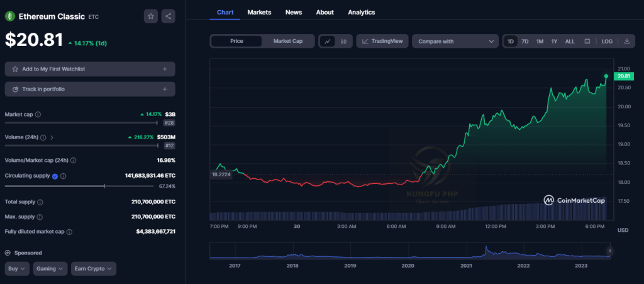Click the #28 market cap rank badge
The width and height of the screenshot is (644, 284).
click(169, 122)
